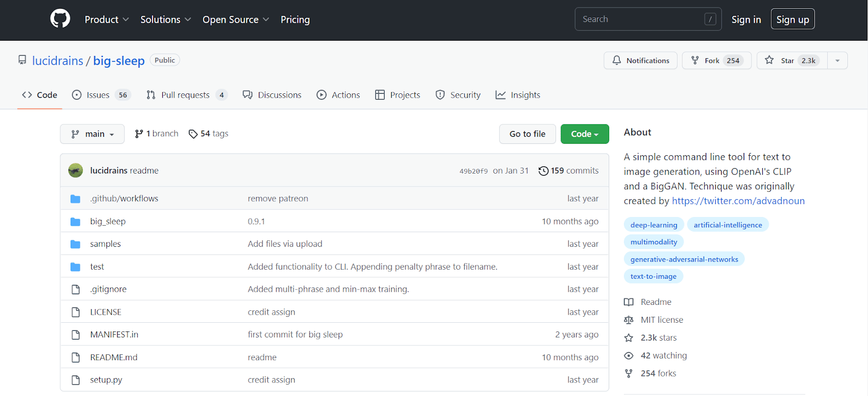Open the star lists dropdown arrow
The height and width of the screenshot is (396, 868).
tap(837, 60)
